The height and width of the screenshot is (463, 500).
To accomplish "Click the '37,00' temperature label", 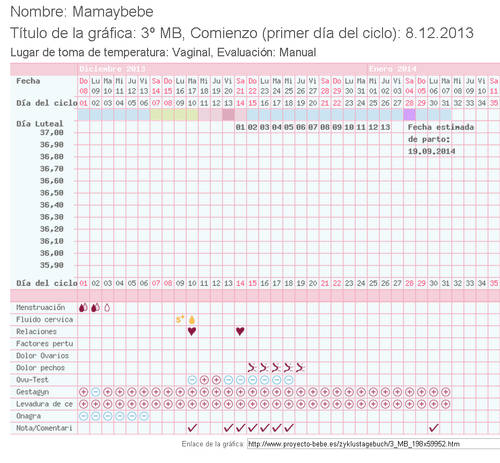I will pos(52,133).
